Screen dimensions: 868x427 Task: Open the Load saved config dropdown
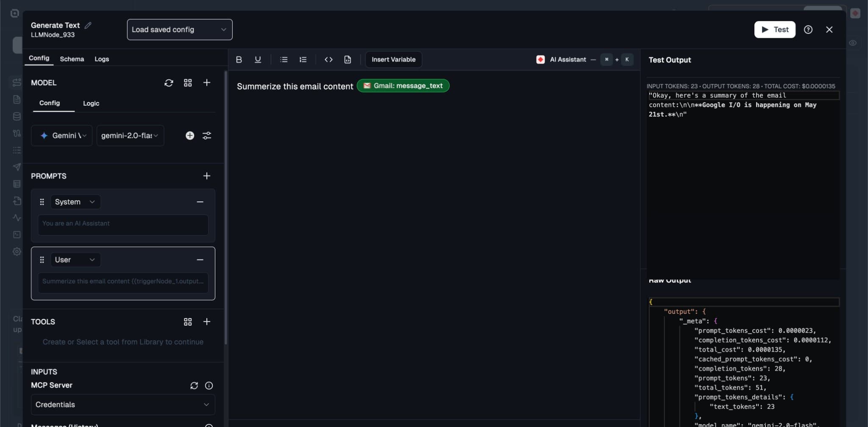coord(179,29)
